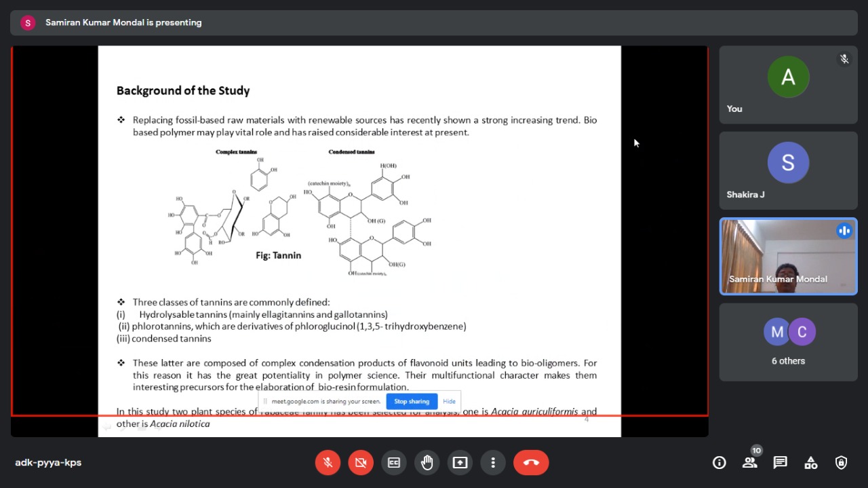The image size is (868, 488).
Task: Hide the screen sharing notification bar
Action: click(x=449, y=401)
